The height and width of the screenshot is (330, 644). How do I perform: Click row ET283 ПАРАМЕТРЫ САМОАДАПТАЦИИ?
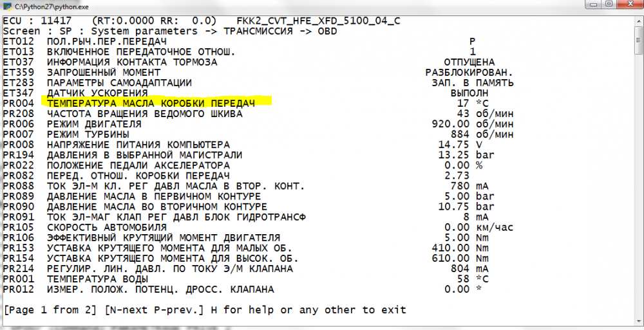point(259,83)
